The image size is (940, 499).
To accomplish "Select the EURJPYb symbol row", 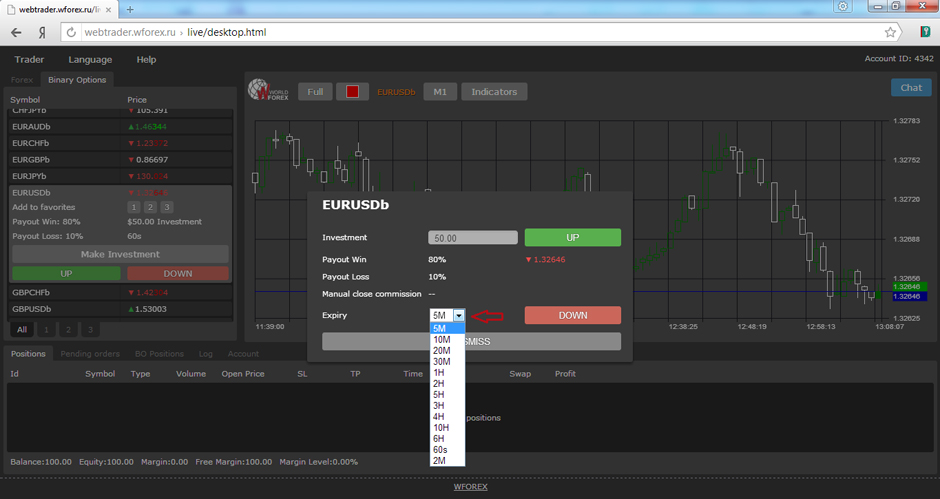I will 120,176.
